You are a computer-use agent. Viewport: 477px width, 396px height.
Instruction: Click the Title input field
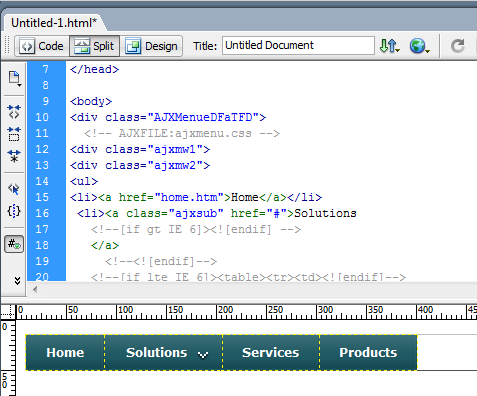point(298,45)
